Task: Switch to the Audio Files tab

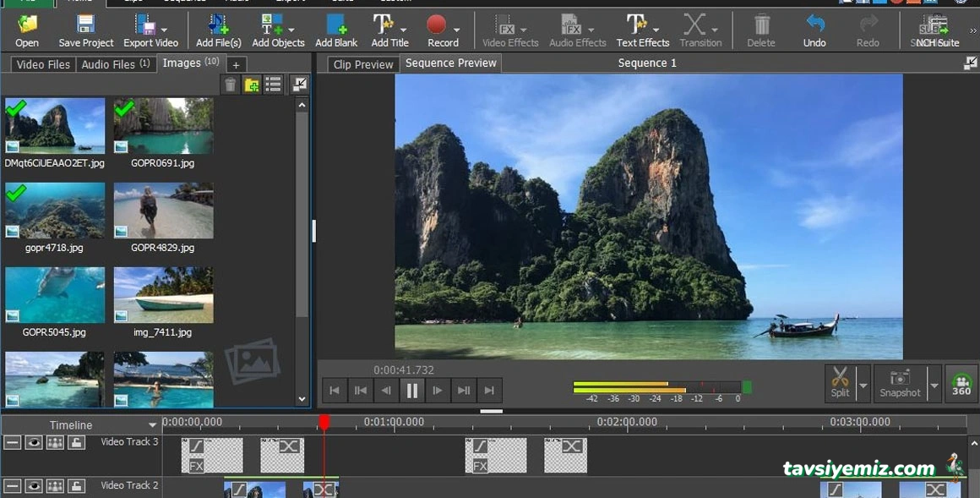Action: [114, 64]
